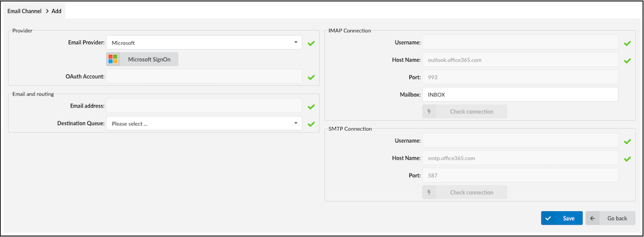Click the IMAP Username field
The height and width of the screenshot is (237, 644).
click(x=520, y=42)
